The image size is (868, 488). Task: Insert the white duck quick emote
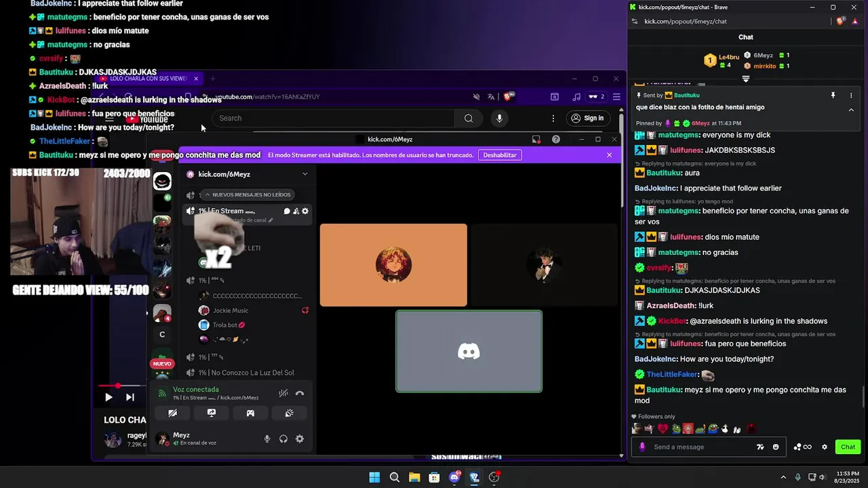tap(725, 428)
